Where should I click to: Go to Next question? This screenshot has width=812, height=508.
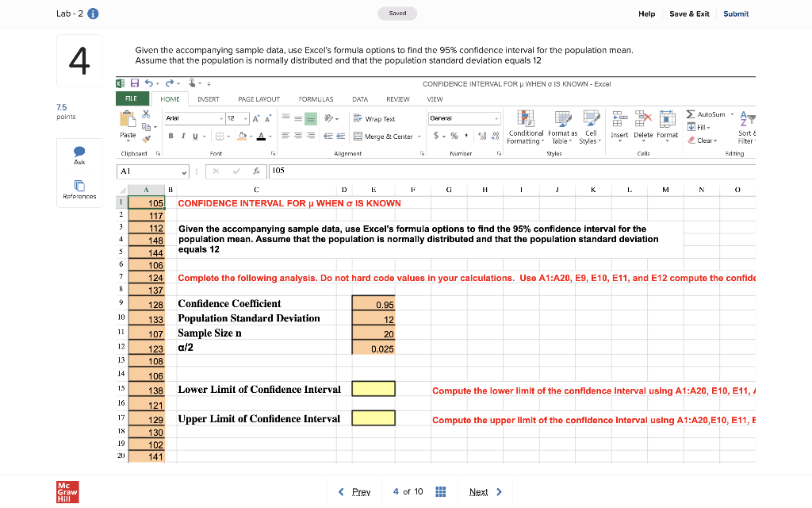485,492
